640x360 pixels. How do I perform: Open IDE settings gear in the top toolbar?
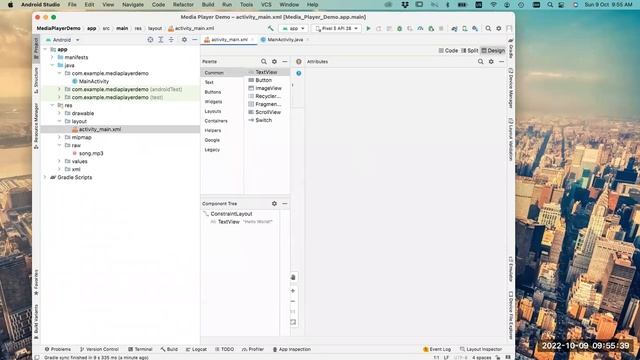click(499, 29)
